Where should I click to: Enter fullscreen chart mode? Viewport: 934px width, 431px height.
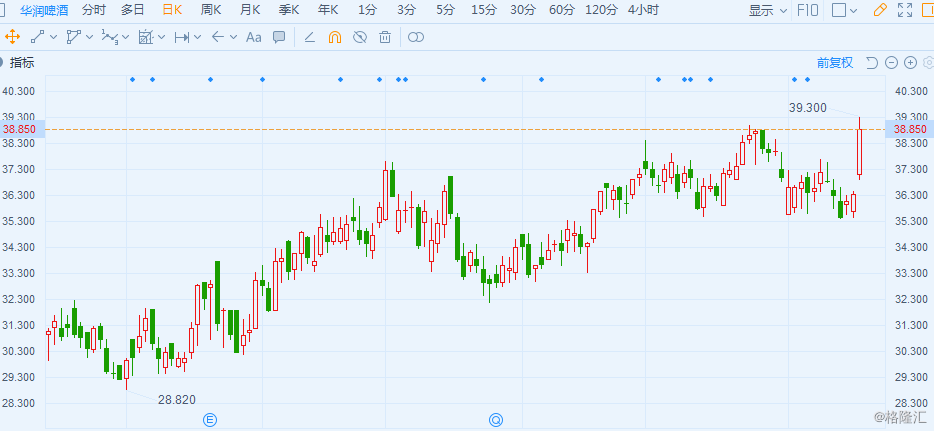[905, 10]
